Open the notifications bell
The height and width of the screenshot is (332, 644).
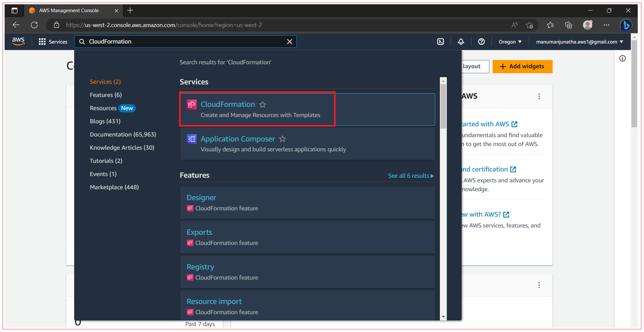coord(461,42)
